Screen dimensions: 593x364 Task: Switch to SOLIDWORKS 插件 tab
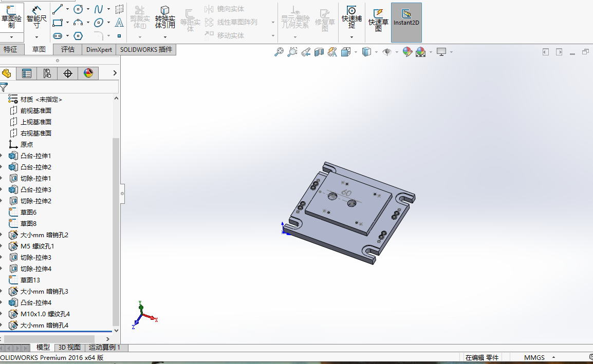pos(146,49)
